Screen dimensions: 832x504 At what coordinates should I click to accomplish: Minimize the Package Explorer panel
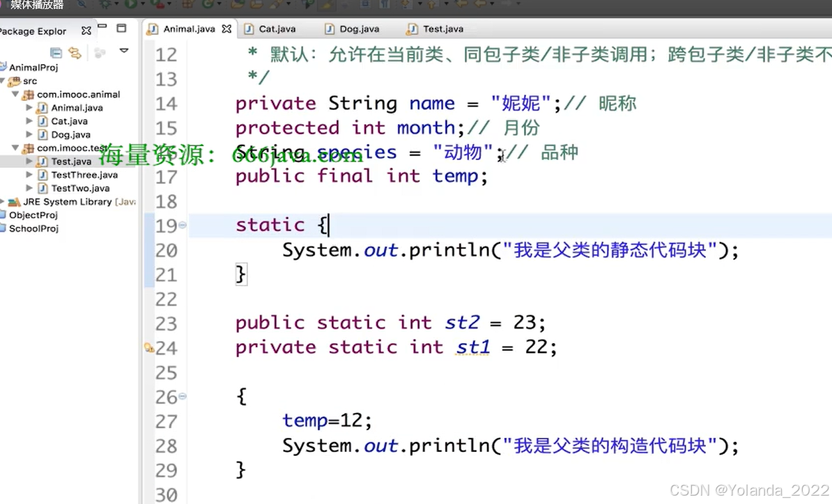tap(102, 26)
